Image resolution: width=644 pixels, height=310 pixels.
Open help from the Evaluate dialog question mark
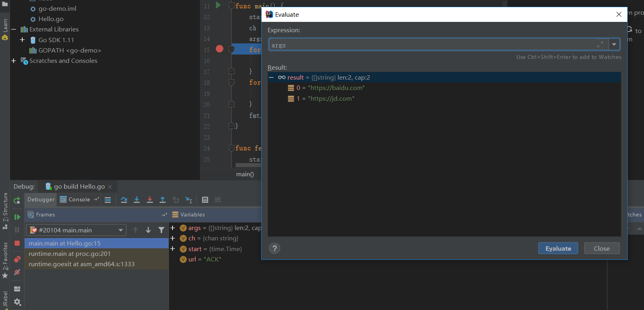click(274, 248)
